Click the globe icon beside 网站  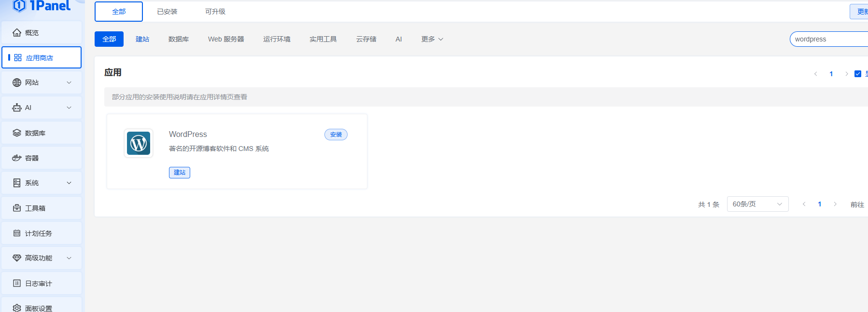(17, 82)
